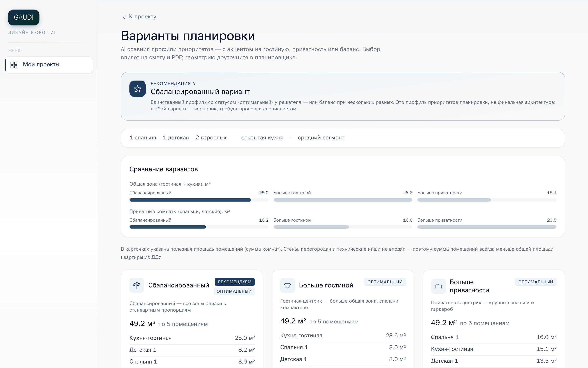Click Больше приватности private rooms bar (29.5)
Screen dimensions: 588x368
tap(487, 227)
